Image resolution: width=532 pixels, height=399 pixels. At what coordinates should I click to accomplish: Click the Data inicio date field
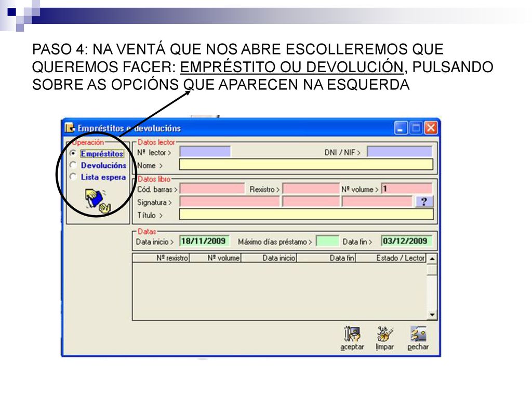[204, 241]
